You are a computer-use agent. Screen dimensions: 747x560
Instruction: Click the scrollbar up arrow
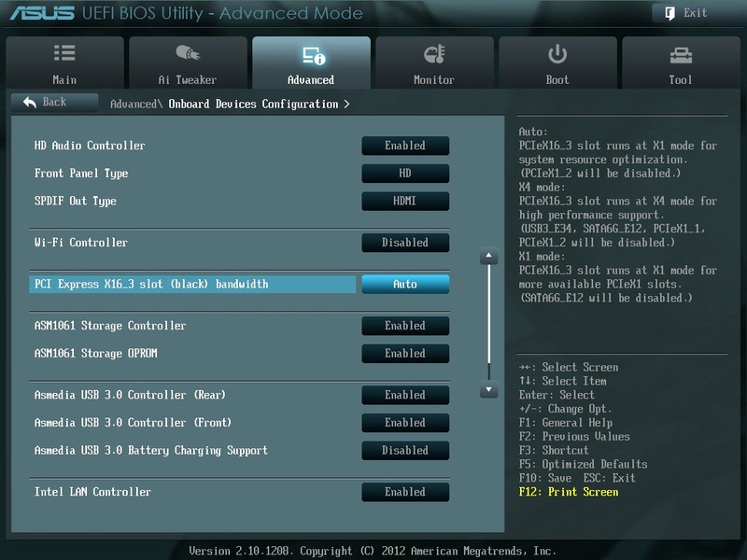coord(488,257)
